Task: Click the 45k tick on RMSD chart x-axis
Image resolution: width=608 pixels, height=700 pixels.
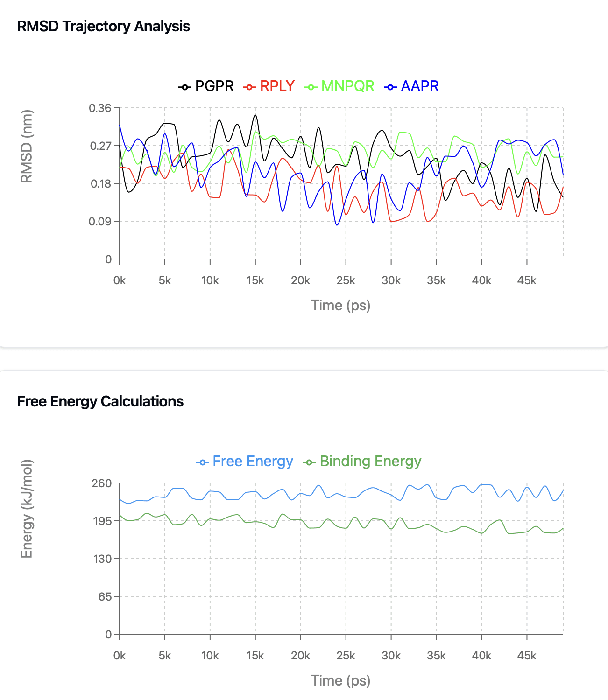Action: pos(527,280)
